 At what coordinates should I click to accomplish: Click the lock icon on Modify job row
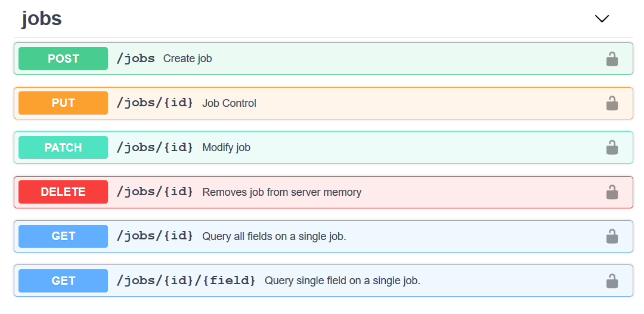[x=612, y=147]
